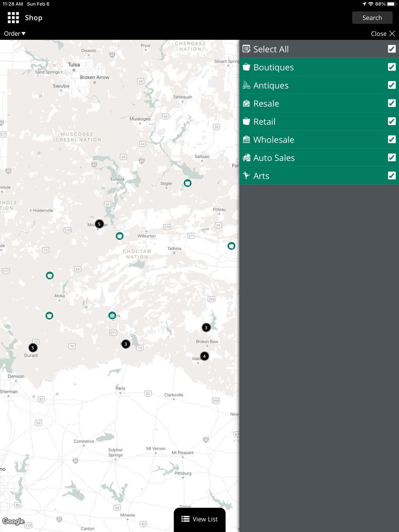Select the Wholesale category row

319,140
